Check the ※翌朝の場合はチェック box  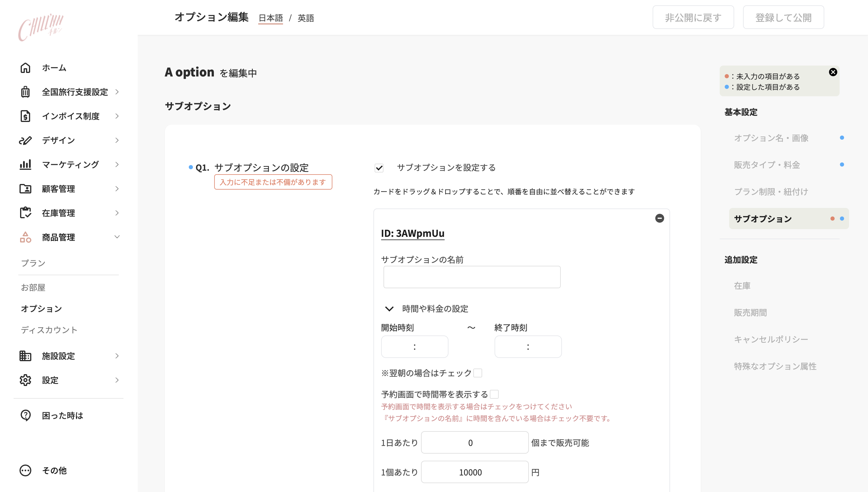point(478,373)
